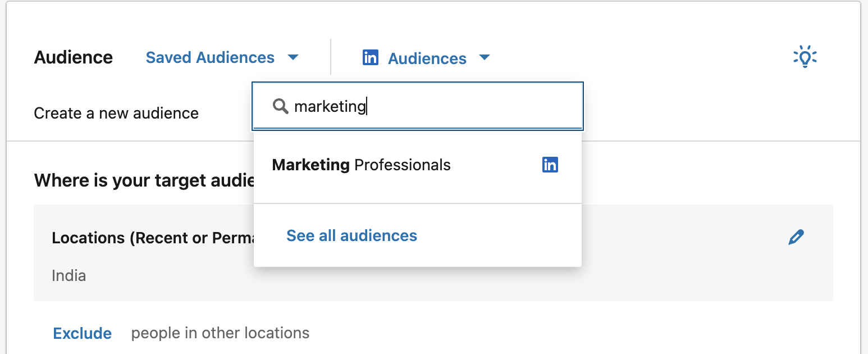The image size is (868, 354).
Task: Click the pencil icon to edit locations
Action: coord(796,237)
